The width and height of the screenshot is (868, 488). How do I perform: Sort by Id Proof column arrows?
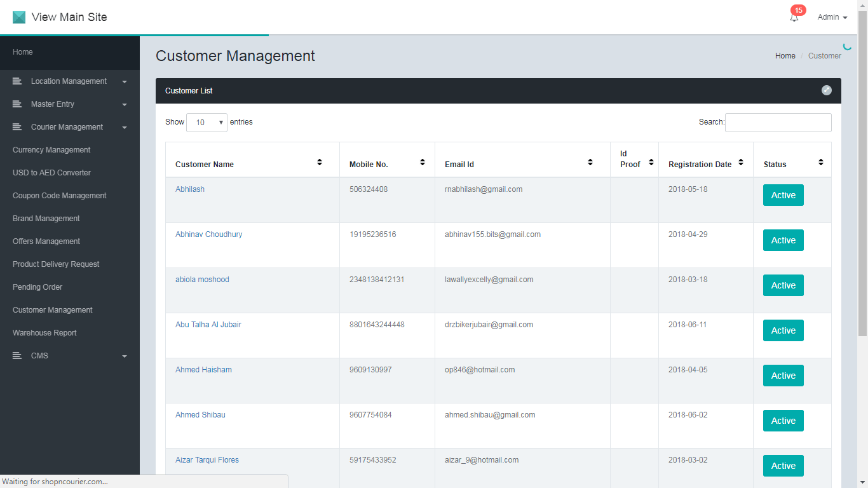(651, 163)
